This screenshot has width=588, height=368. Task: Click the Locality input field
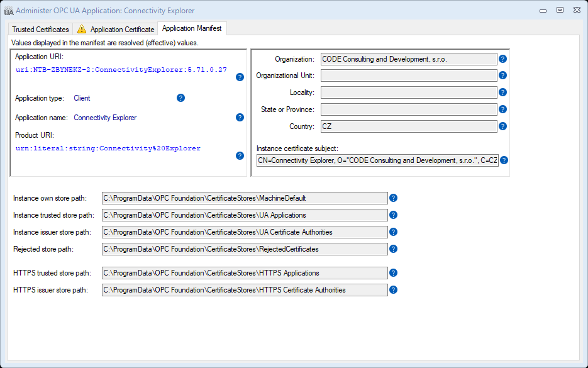point(409,92)
